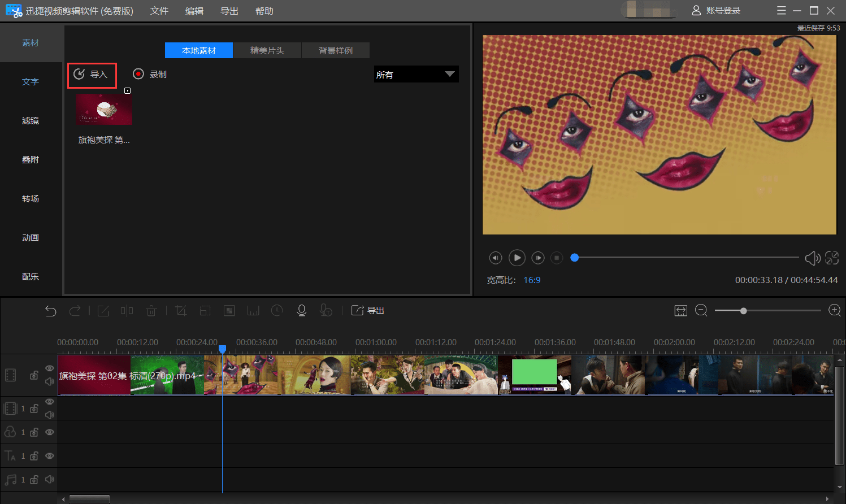Screen dimensions: 846x504
Task: Toggle lock on main video track
Action: pyautogui.click(x=34, y=375)
